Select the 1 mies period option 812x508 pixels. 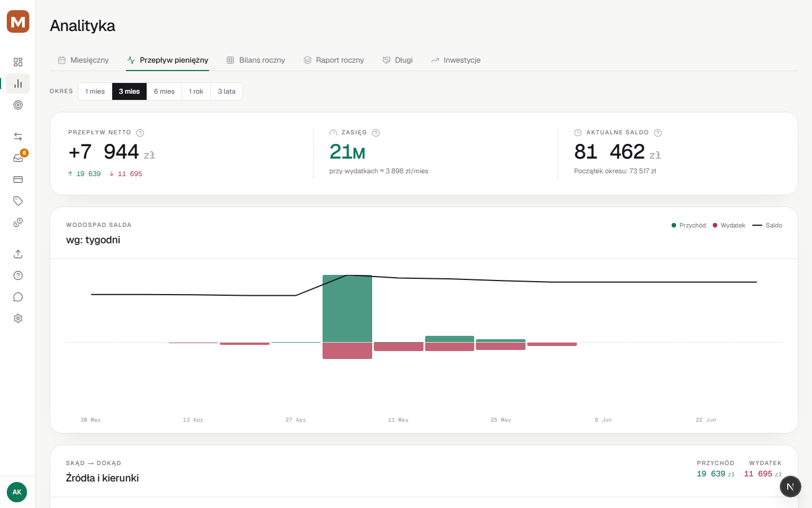95,91
